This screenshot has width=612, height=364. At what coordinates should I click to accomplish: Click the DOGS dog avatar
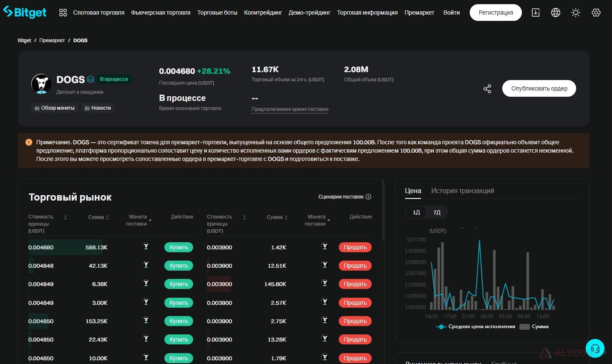pyautogui.click(x=41, y=84)
